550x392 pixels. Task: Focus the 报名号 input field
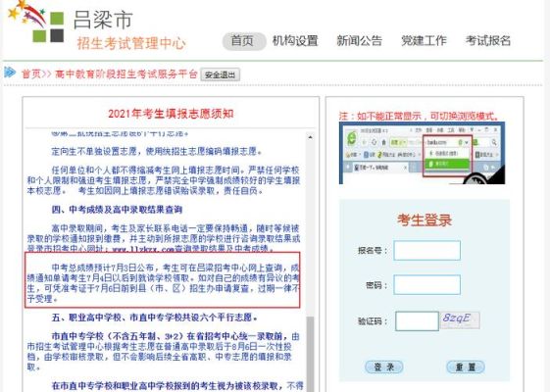click(x=426, y=250)
